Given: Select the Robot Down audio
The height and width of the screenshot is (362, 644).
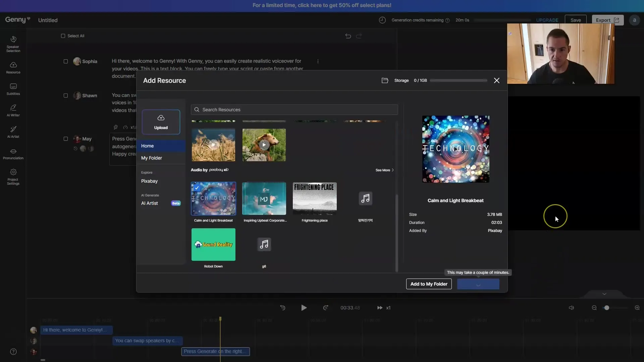Looking at the screenshot, I should point(213,244).
